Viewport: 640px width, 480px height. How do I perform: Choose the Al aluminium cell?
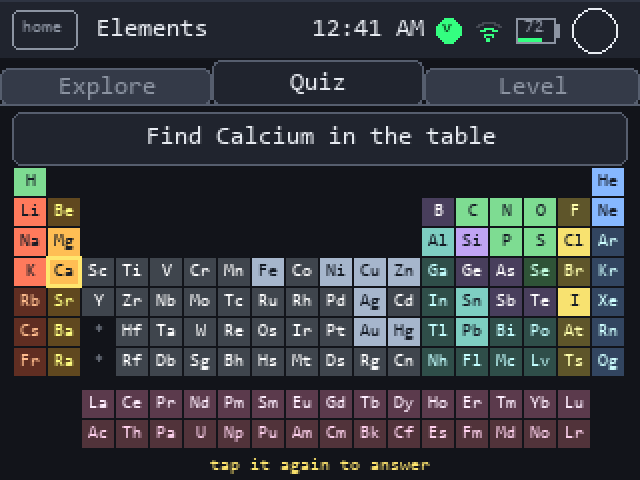pyautogui.click(x=438, y=242)
